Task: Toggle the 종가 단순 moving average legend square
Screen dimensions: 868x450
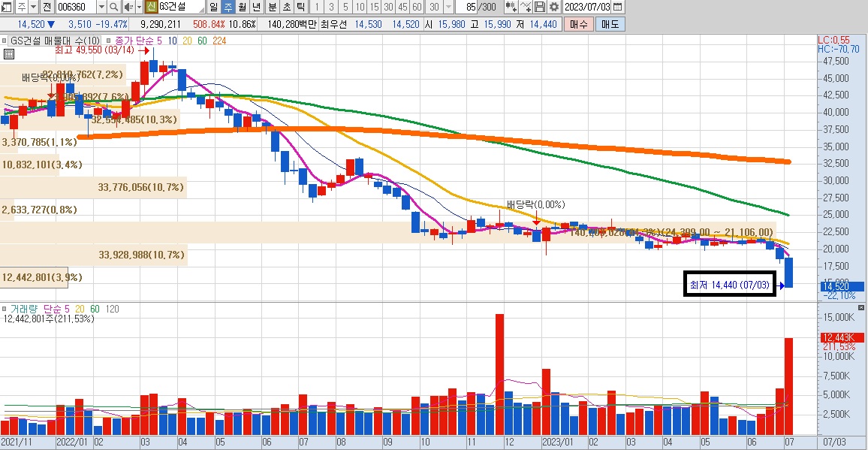Action: pyautogui.click(x=108, y=41)
